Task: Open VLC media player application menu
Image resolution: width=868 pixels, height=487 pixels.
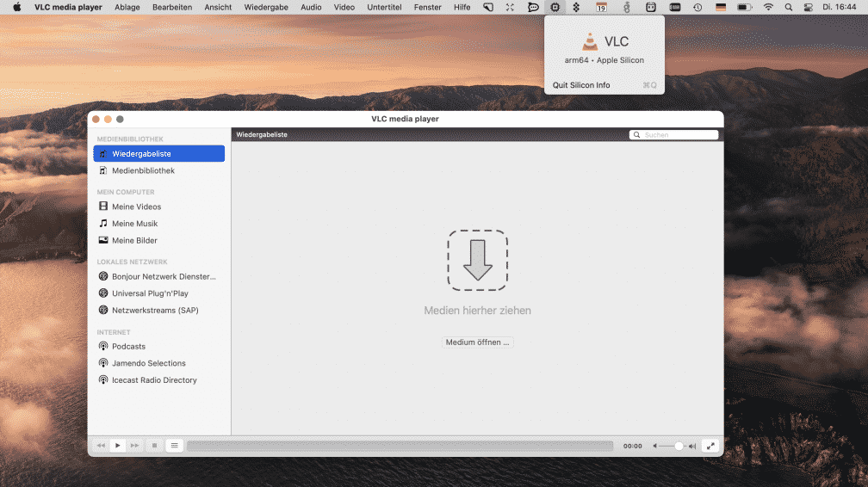Action: coord(68,7)
